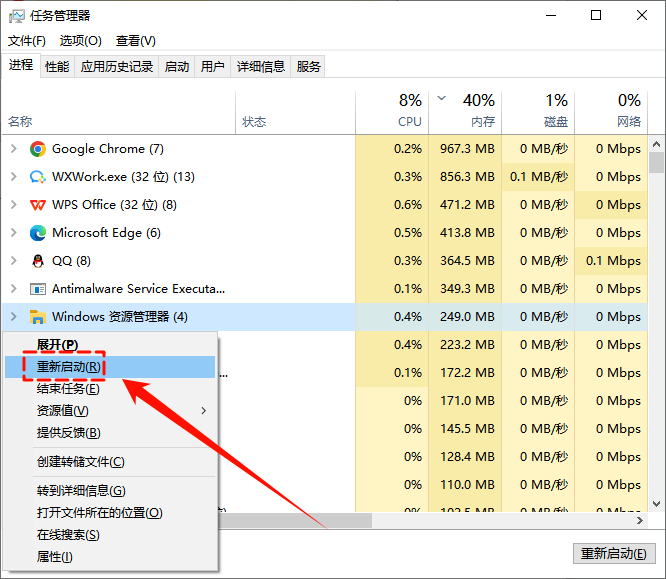Expand the Windows 资源管理器 process group
This screenshot has height=579, width=666.
tap(14, 317)
